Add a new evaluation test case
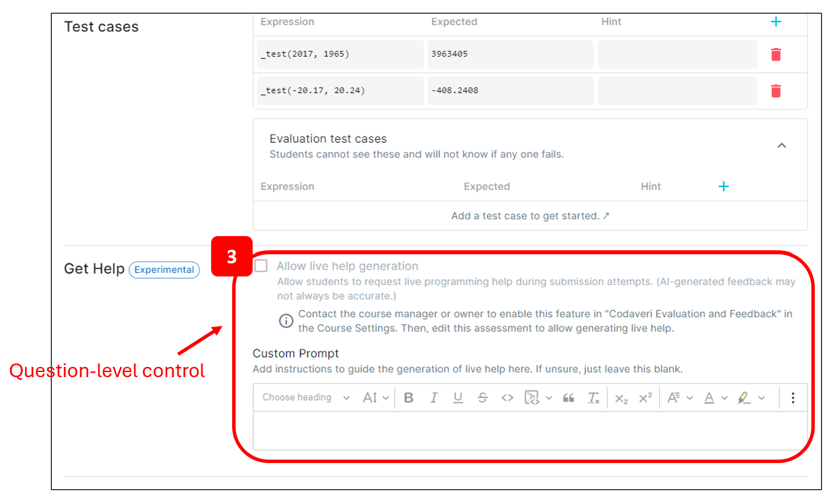Viewport: 833px width, 504px height. [723, 187]
